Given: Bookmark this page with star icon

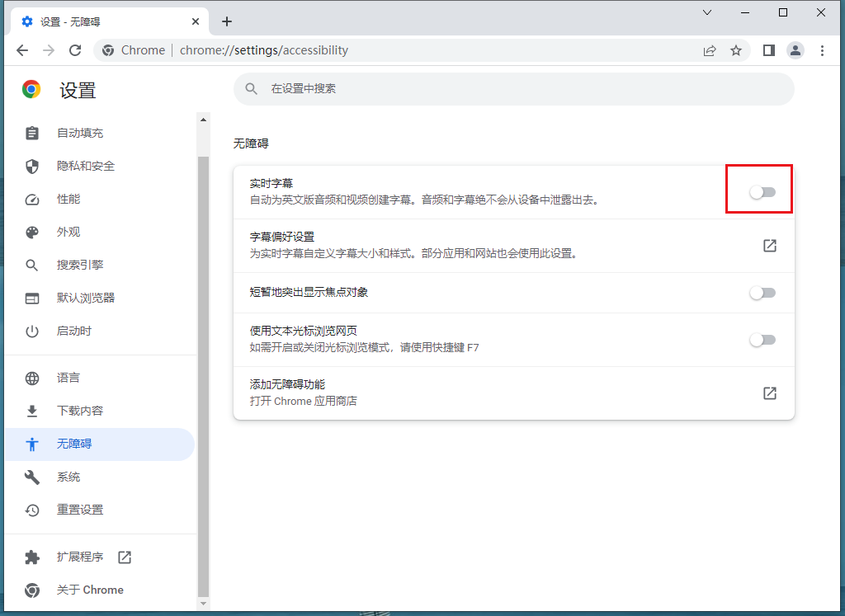Looking at the screenshot, I should (735, 50).
